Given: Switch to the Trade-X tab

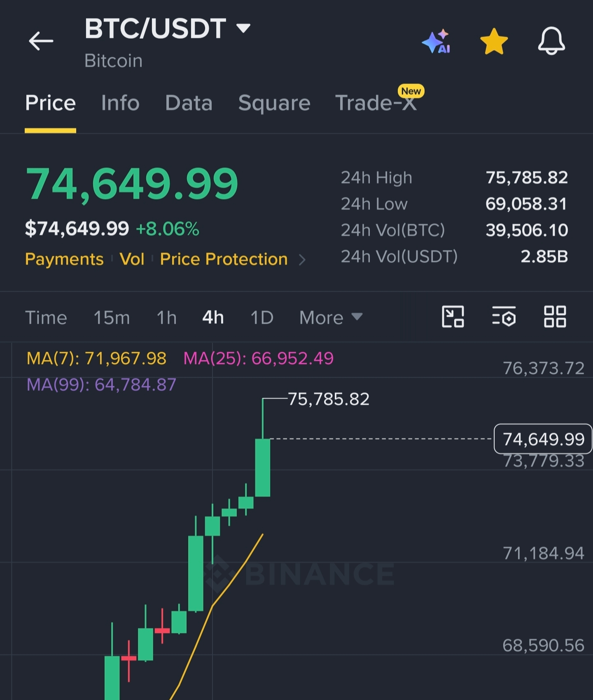Looking at the screenshot, I should pyautogui.click(x=376, y=103).
